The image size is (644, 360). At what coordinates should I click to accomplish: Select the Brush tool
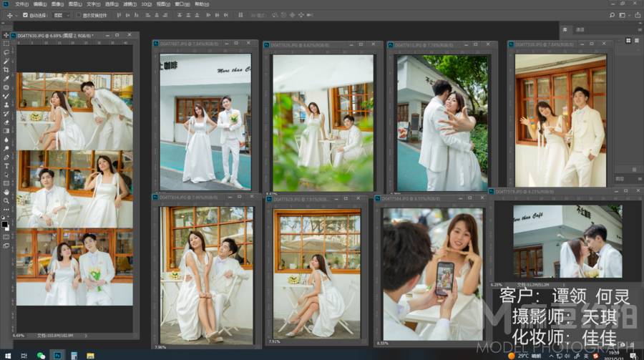tap(6, 96)
